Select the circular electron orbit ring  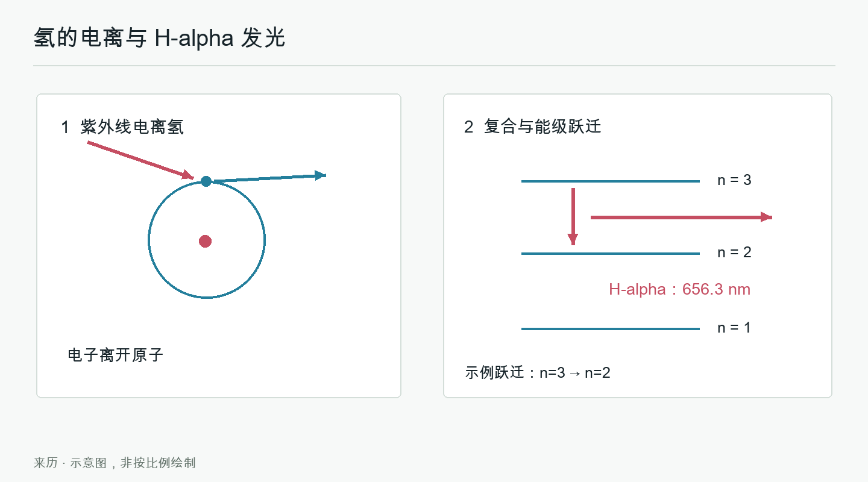click(207, 240)
